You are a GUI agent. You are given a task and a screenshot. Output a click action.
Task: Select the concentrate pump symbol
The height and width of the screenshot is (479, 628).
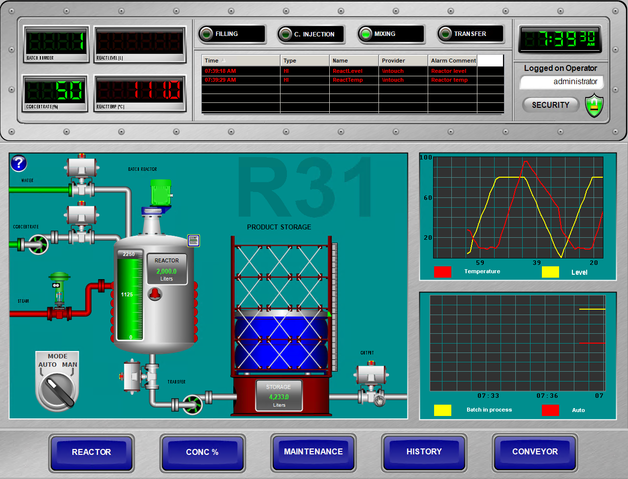coord(36,242)
